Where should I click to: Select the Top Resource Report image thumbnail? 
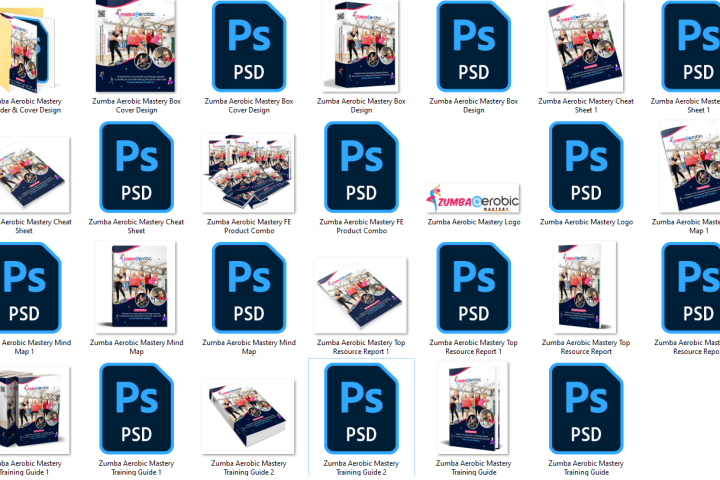pos(585,287)
